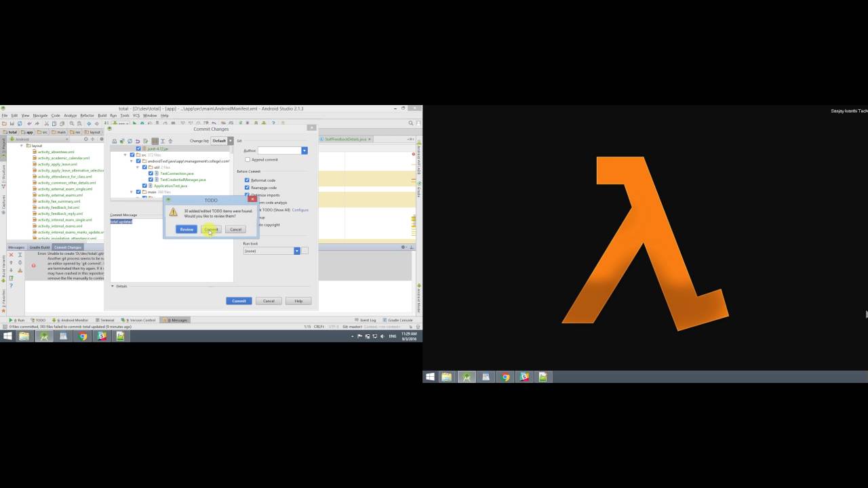
Task: Click the Cut scissors toolbar icon
Action: point(46,123)
